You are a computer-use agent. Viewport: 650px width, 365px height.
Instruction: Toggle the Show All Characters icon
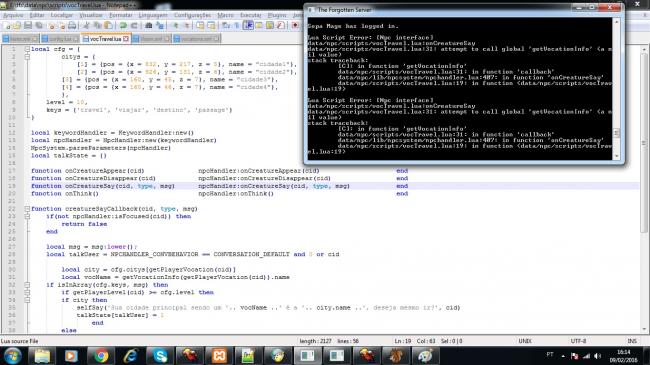[x=237, y=26]
